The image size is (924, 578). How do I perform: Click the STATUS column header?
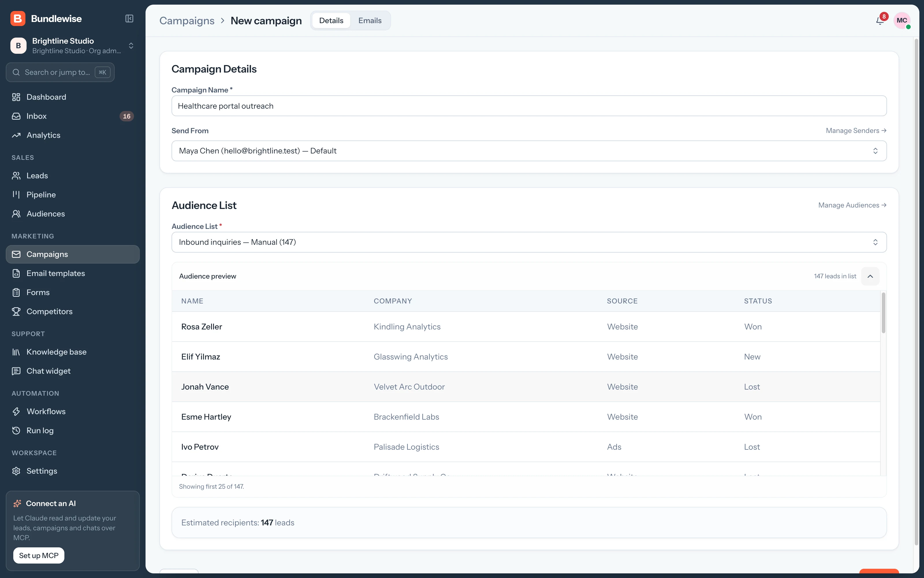coord(758,301)
